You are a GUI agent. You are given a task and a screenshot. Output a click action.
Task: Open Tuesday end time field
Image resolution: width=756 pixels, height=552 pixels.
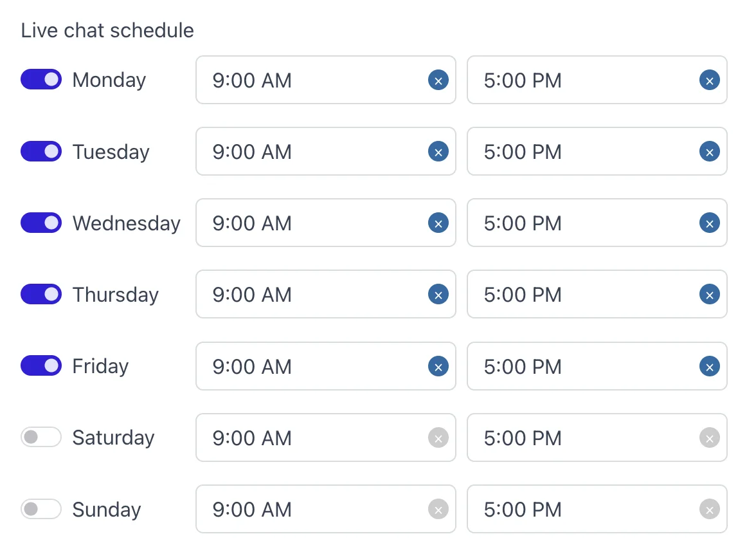[579, 152]
